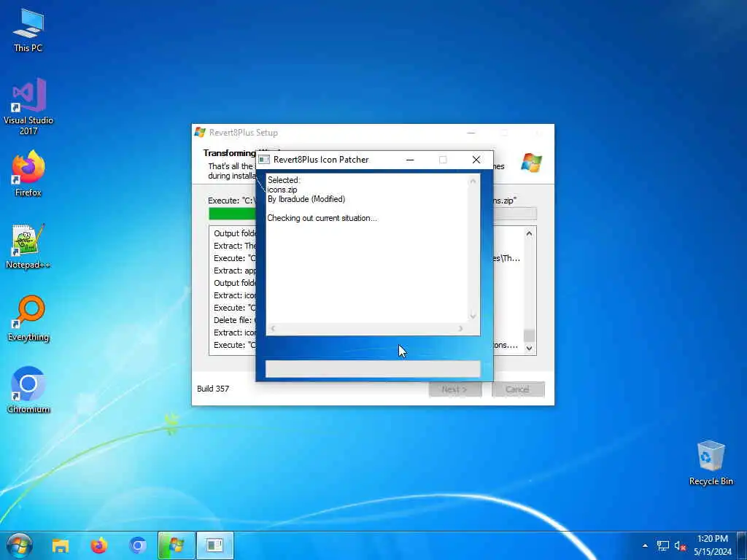This screenshot has width=747, height=560.
Task: Open Firefox from the taskbar
Action: pyautogui.click(x=99, y=545)
